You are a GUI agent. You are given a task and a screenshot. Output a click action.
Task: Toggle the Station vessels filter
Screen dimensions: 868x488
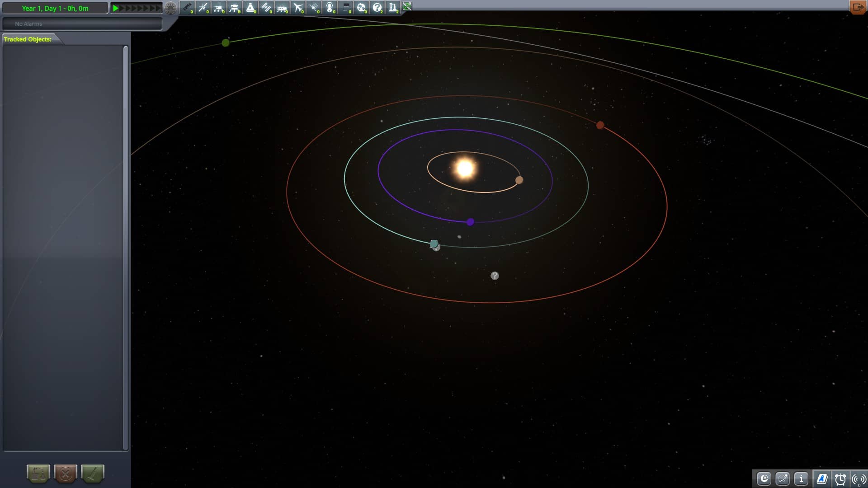coord(266,8)
